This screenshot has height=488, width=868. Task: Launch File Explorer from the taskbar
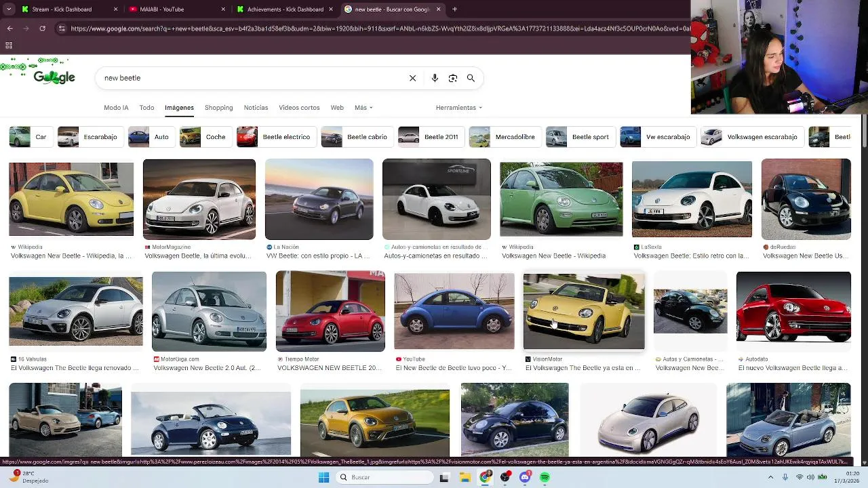465,477
